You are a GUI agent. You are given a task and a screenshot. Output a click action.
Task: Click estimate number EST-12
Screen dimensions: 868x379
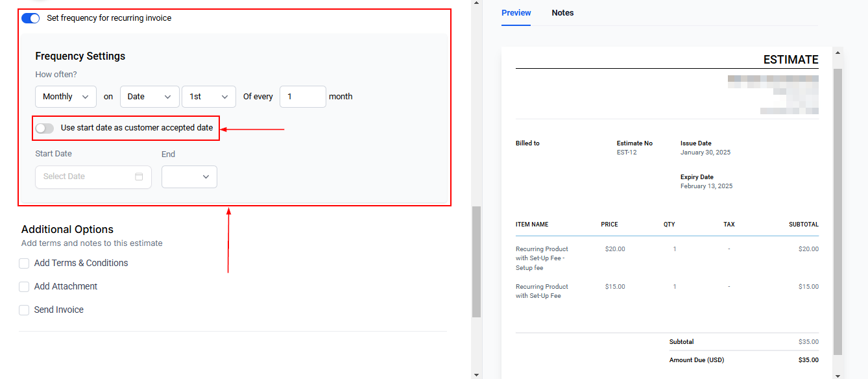[625, 153]
